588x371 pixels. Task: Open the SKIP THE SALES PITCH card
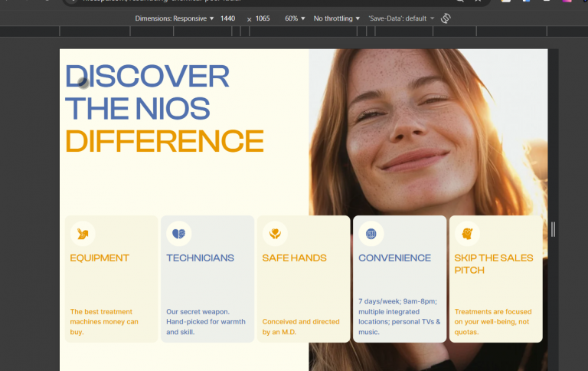point(493,264)
